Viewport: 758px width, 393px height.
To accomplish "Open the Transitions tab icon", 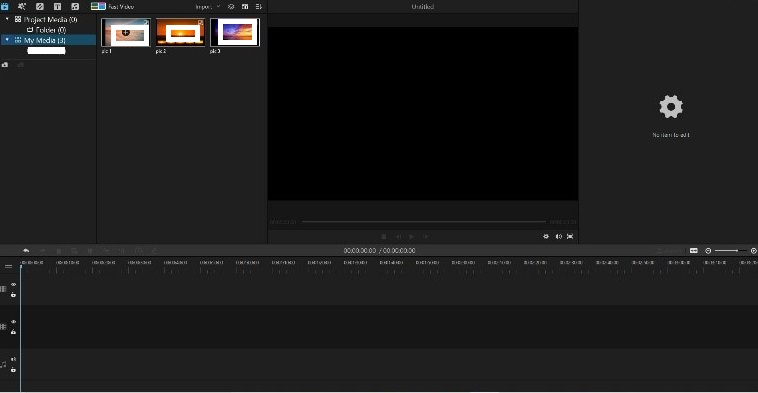I will pyautogui.click(x=40, y=6).
